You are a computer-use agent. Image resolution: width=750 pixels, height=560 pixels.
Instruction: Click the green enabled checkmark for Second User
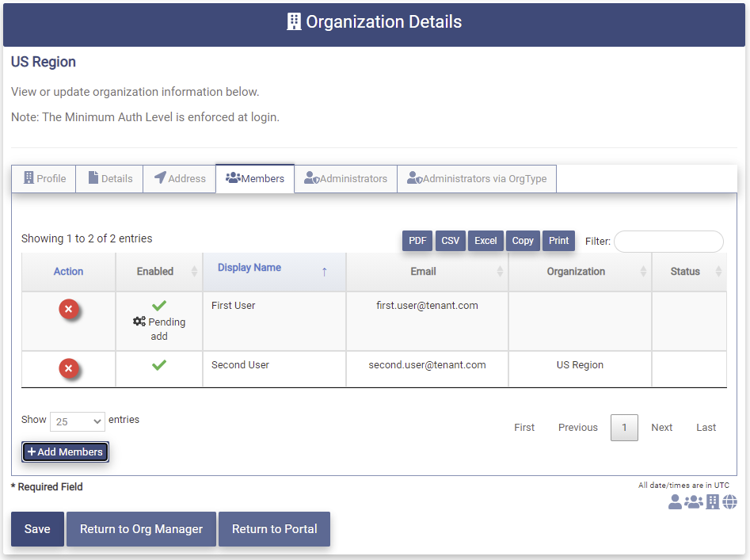coord(159,365)
